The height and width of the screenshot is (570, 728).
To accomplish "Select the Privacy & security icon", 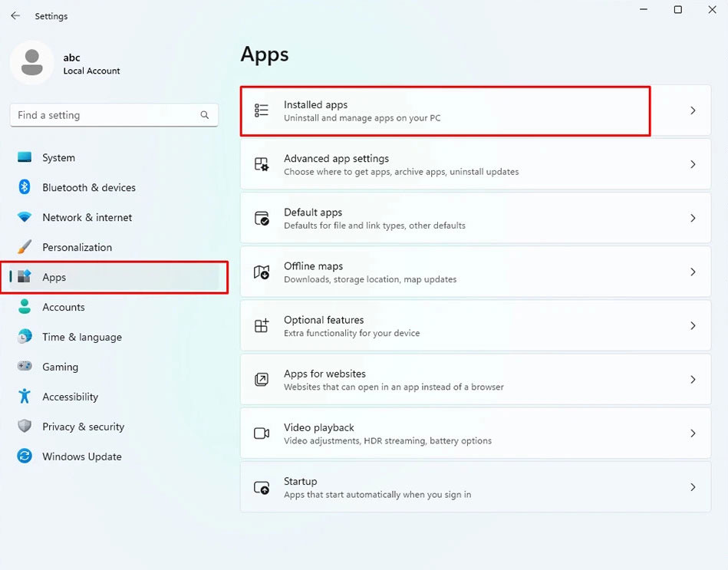I will point(26,427).
